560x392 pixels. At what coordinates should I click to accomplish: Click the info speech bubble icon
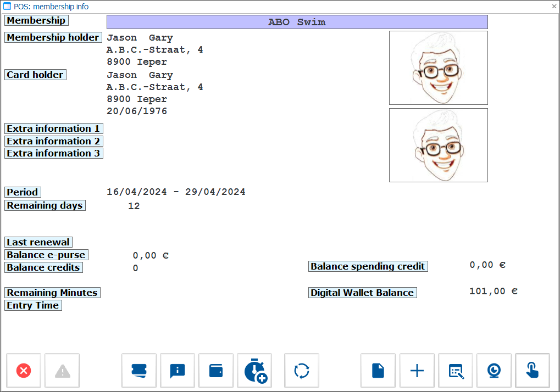pyautogui.click(x=178, y=371)
